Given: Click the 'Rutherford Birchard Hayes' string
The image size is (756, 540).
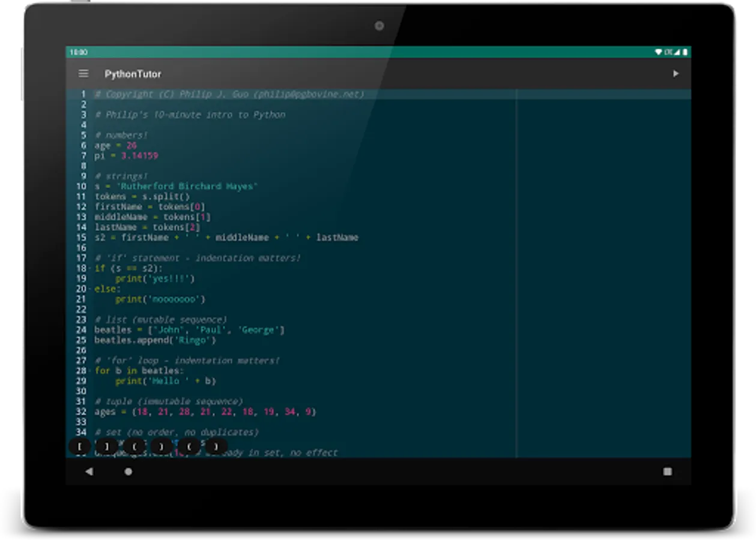Looking at the screenshot, I should (x=187, y=186).
